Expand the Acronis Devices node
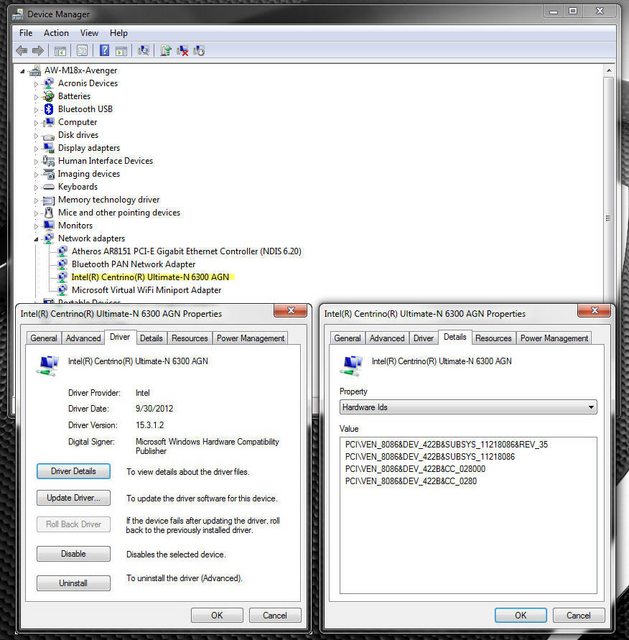 coord(36,84)
